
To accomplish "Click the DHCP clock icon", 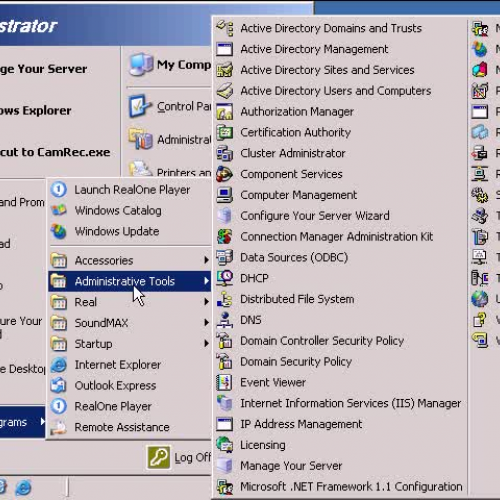I will coord(225,278).
